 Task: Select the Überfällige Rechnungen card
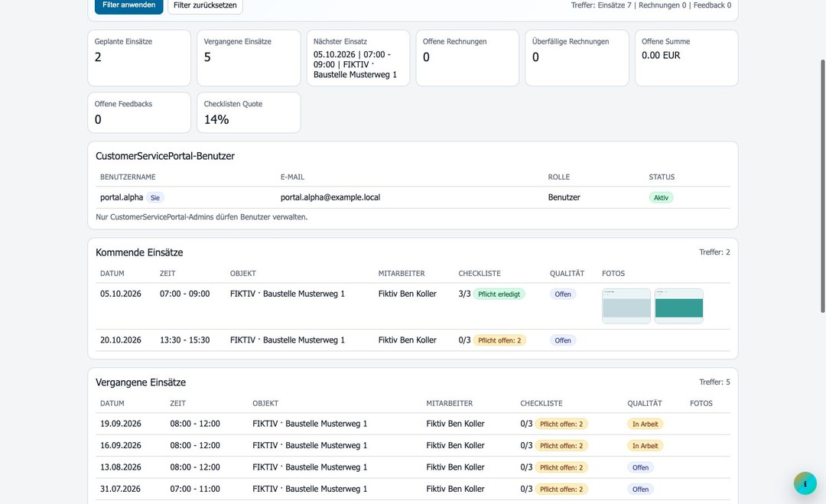[x=577, y=58]
